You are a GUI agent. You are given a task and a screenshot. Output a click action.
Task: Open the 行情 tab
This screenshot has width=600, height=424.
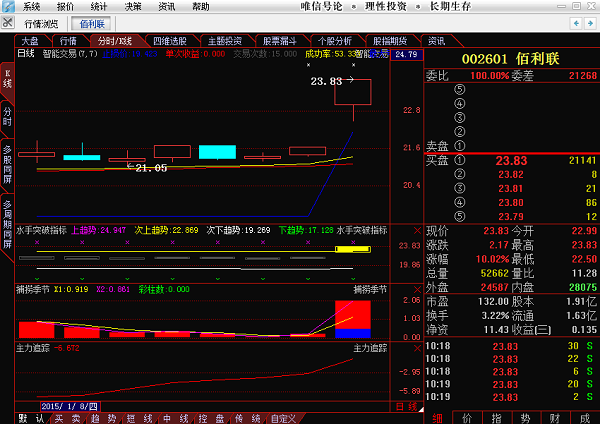pos(68,41)
